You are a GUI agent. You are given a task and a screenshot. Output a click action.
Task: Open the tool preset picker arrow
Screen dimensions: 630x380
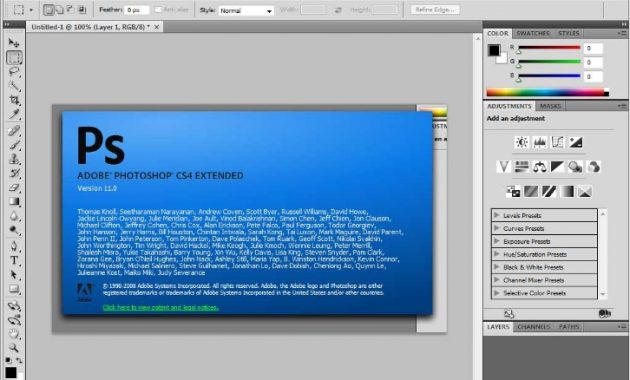[x=31, y=10]
